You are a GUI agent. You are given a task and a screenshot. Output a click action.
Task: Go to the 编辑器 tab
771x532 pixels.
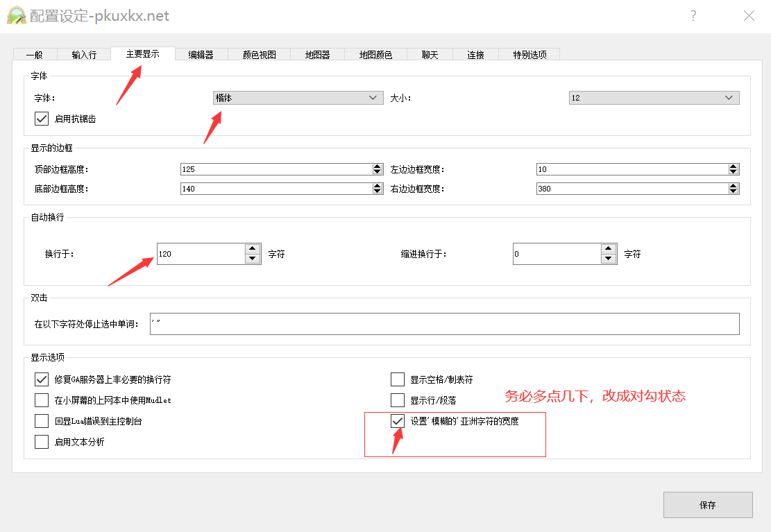click(x=201, y=55)
